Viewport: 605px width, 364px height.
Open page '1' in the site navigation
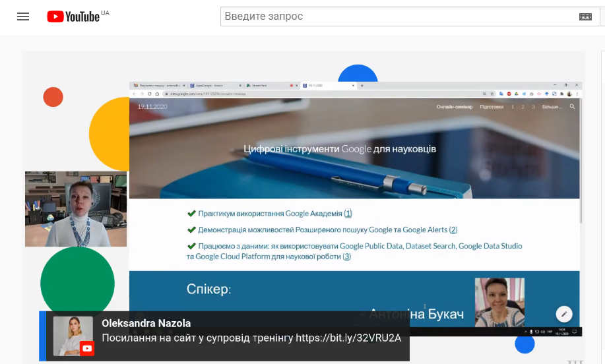coord(513,107)
